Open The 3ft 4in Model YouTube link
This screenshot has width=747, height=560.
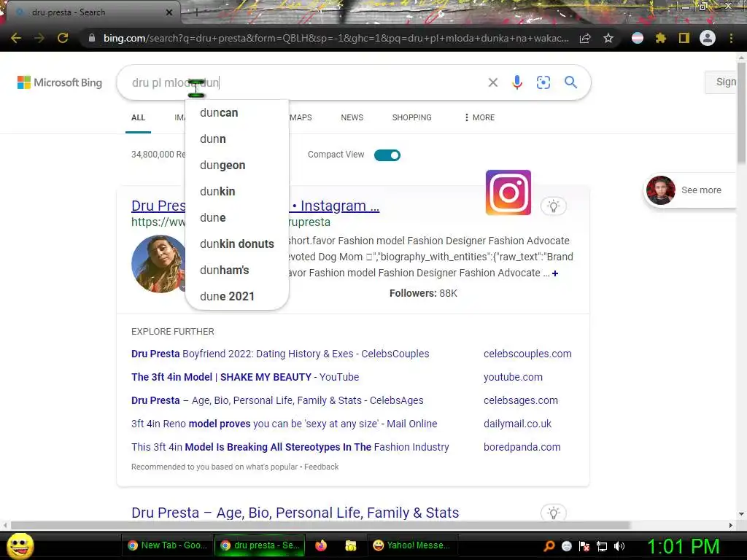[x=245, y=377]
